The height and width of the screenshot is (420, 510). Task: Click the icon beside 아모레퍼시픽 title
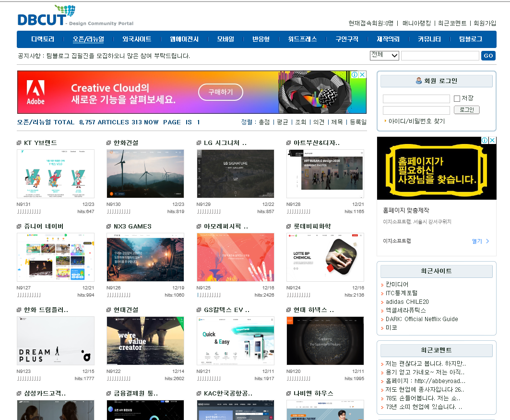pyautogui.click(x=199, y=227)
